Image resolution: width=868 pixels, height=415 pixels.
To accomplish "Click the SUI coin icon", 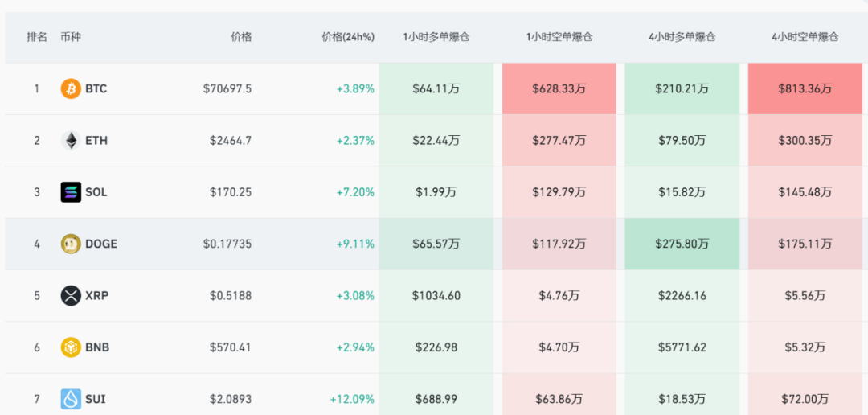I will pos(71,399).
